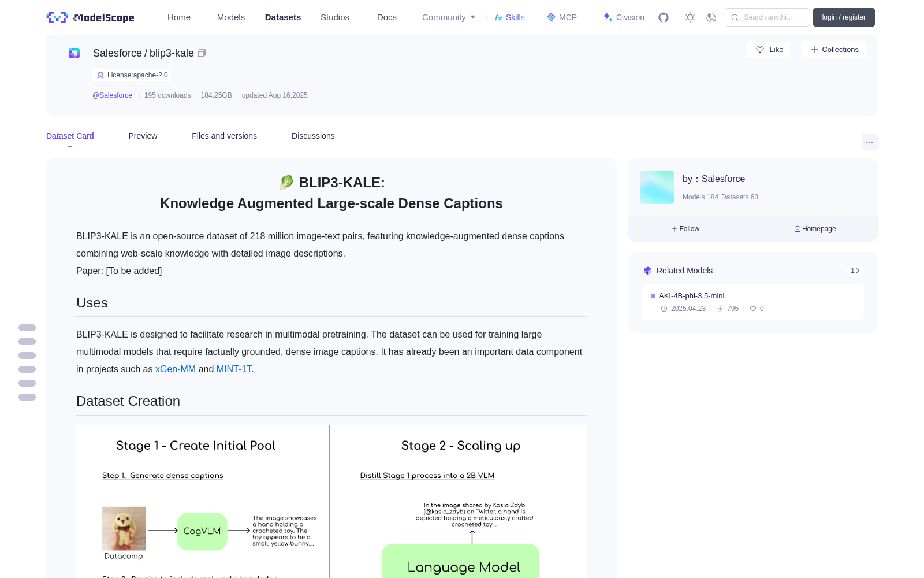This screenshot has height=578, width=924.
Task: Open Civision sparkle link
Action: tap(624, 17)
